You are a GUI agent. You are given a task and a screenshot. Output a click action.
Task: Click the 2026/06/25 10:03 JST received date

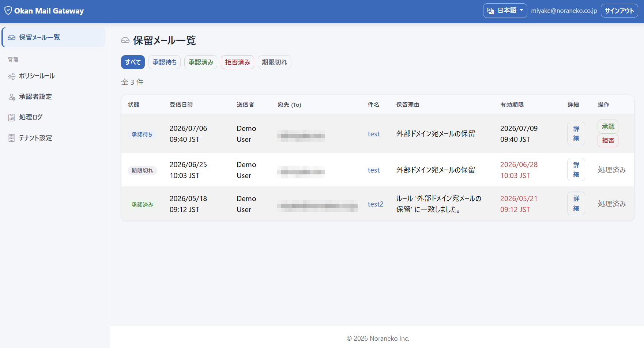click(188, 170)
